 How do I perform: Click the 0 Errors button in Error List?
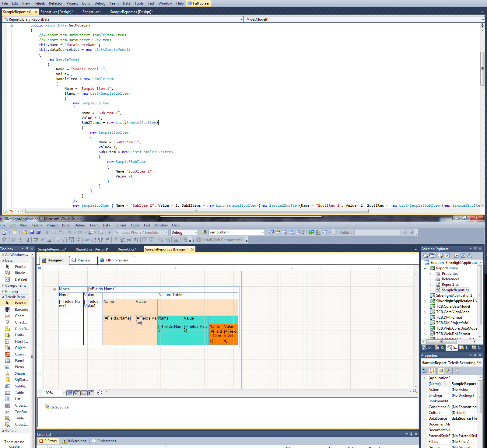[48, 441]
